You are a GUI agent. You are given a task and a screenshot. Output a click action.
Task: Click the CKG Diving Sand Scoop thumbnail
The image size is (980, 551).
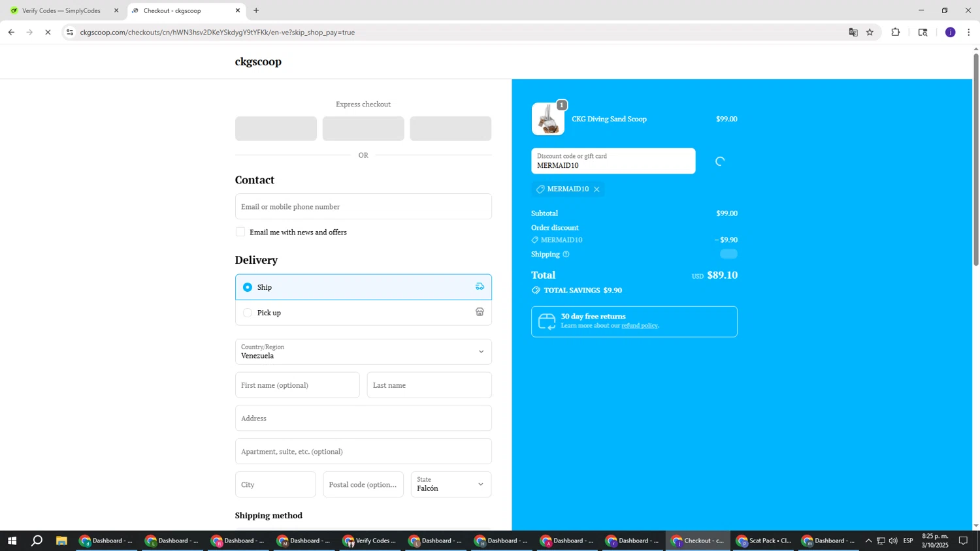tap(547, 119)
